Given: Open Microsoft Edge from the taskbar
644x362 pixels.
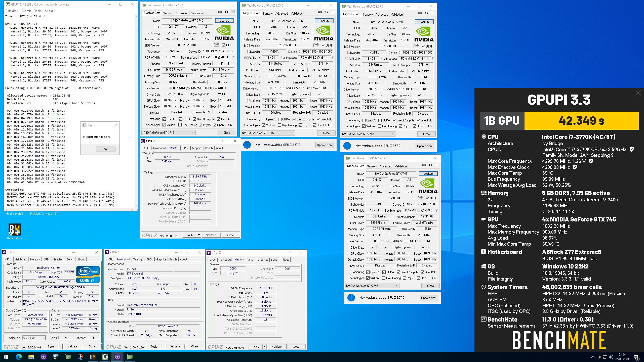Looking at the screenshot, I should click(19, 357).
